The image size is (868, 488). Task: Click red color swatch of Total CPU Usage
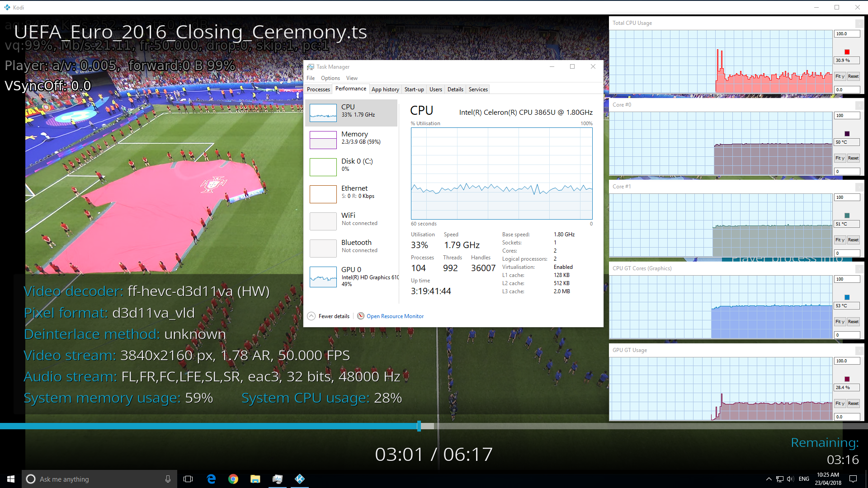(x=847, y=52)
